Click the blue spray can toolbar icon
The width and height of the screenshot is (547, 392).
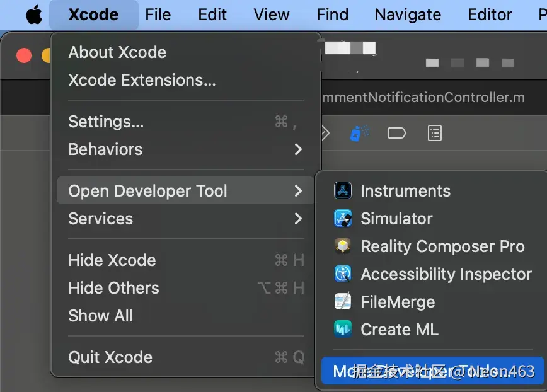click(x=359, y=133)
